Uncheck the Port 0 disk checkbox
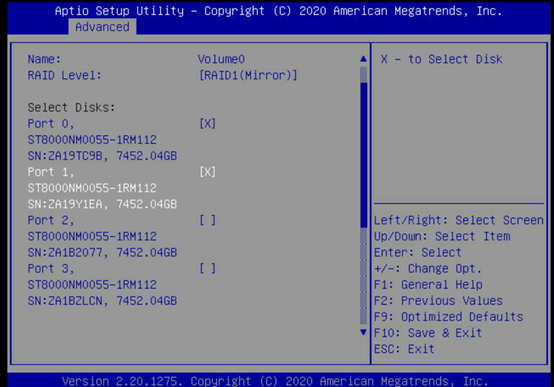554x387 pixels. pyautogui.click(x=208, y=124)
